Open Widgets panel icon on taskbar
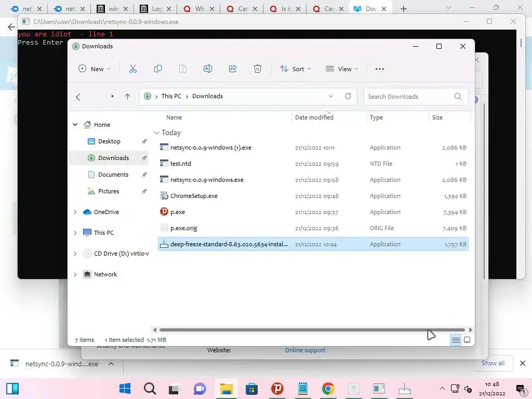532x399 pixels. coord(12,389)
